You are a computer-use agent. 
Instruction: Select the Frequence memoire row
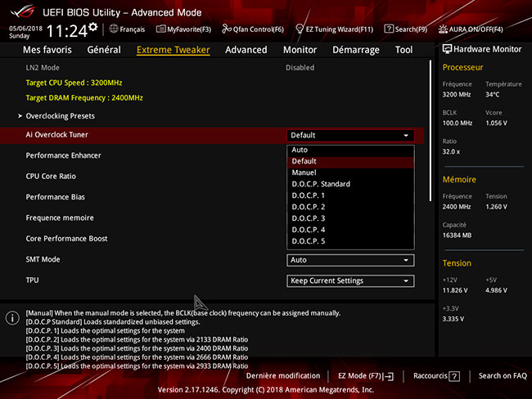click(x=60, y=218)
